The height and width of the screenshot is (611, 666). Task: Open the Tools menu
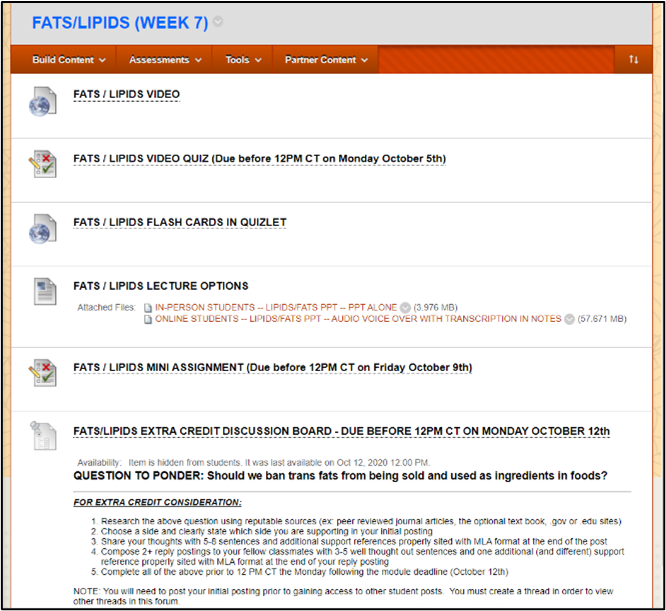(x=243, y=60)
